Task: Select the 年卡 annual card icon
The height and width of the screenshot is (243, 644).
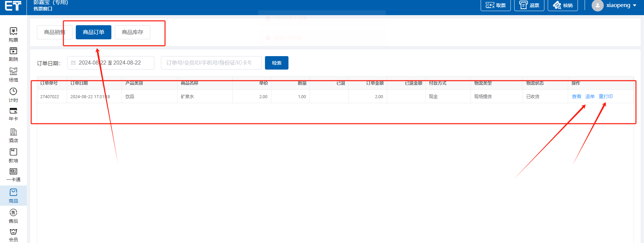Action: (x=13, y=111)
